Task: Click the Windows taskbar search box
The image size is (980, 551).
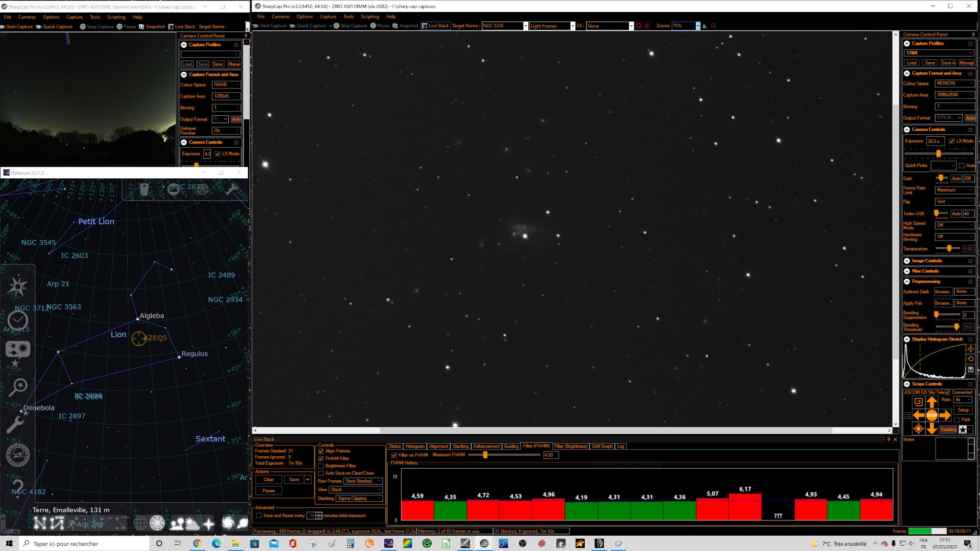Action: 84,544
